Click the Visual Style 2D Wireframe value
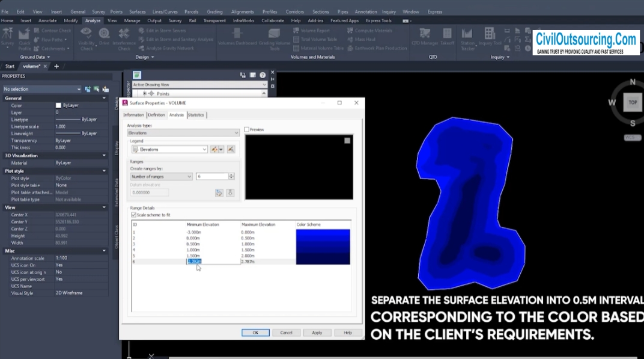Screen dimensions: 644x359 (69, 293)
